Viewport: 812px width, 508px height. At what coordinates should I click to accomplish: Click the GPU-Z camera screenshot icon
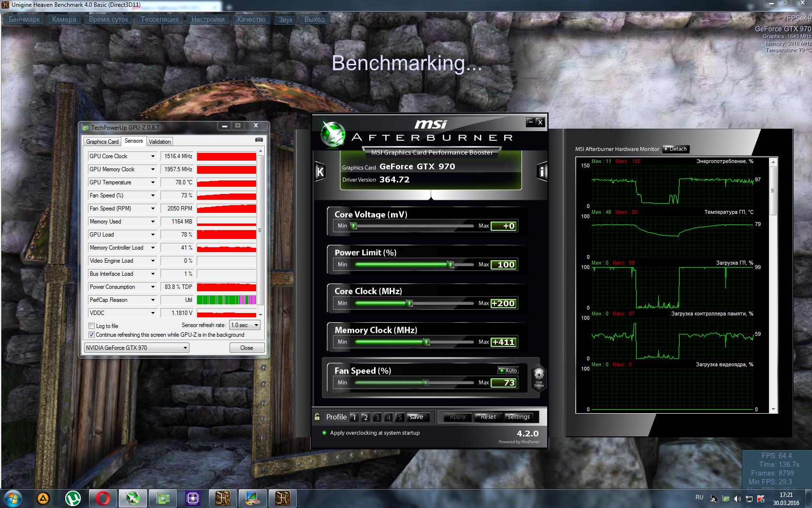point(259,140)
